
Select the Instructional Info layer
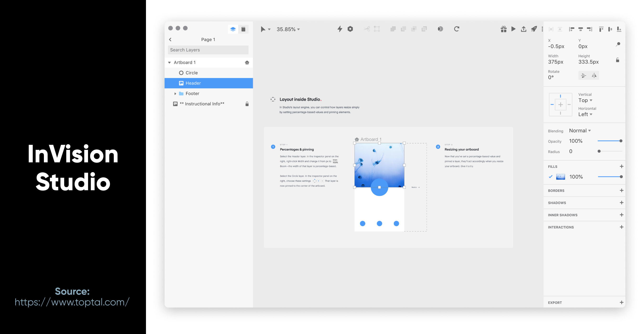[209, 104]
